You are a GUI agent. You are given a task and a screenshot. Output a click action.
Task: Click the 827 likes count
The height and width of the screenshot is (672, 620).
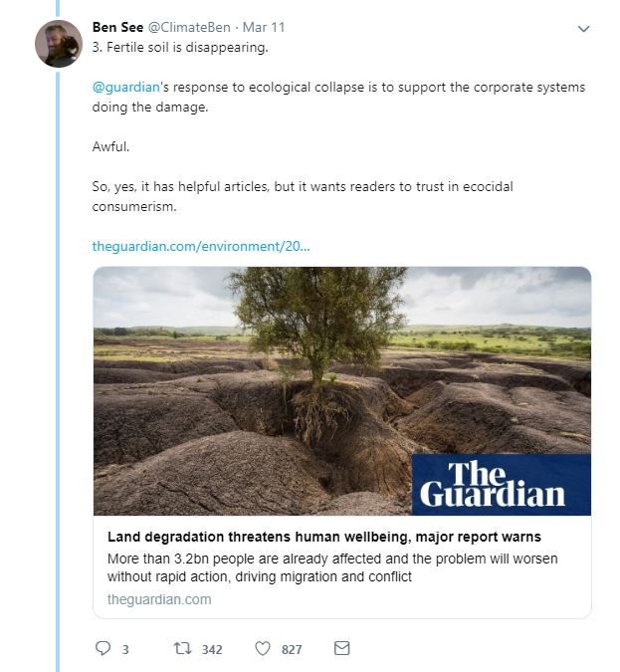coord(292,649)
